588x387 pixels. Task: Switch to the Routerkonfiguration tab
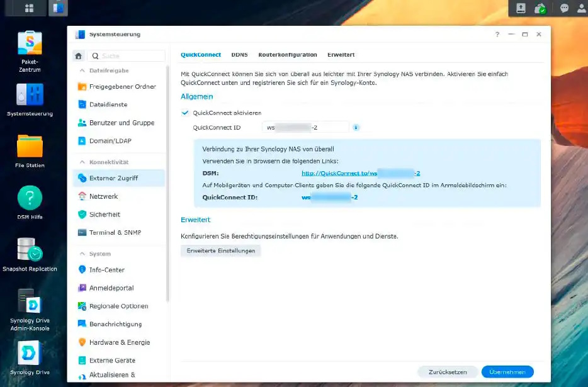click(288, 55)
